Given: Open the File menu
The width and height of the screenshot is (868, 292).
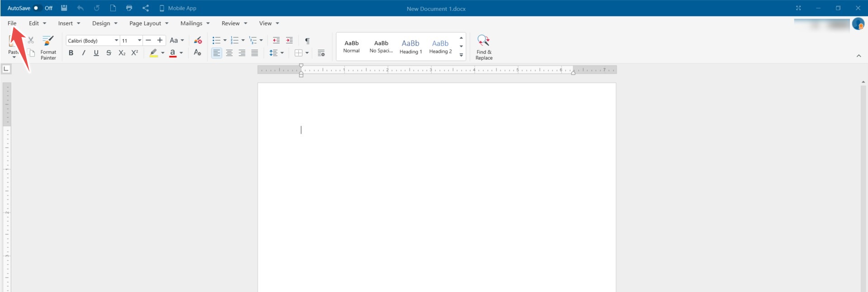Looking at the screenshot, I should (12, 23).
